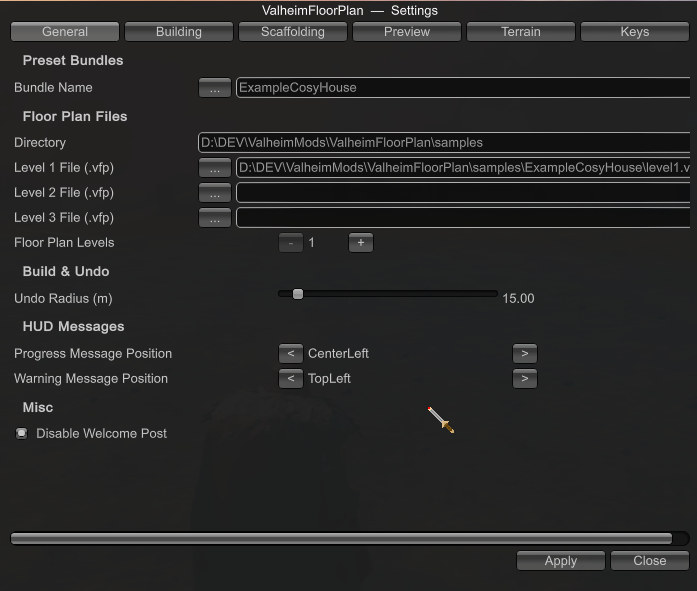This screenshot has width=697, height=591.
Task: Click the empty Level 2 File field
Action: [x=463, y=193]
